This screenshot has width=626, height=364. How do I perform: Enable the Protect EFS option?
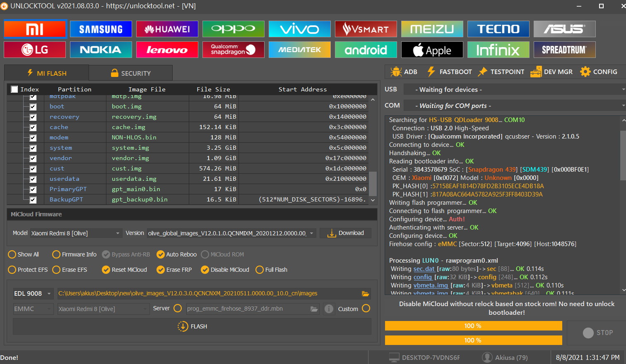(x=28, y=270)
